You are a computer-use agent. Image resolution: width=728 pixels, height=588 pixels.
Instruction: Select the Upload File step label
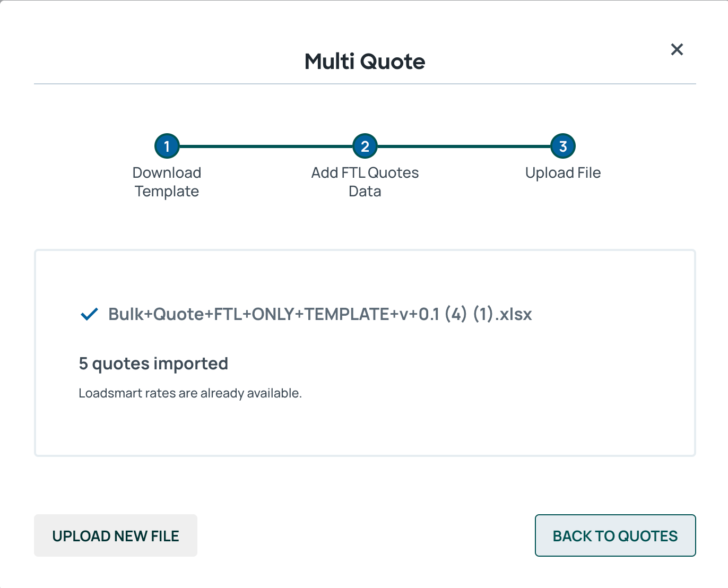coord(563,173)
